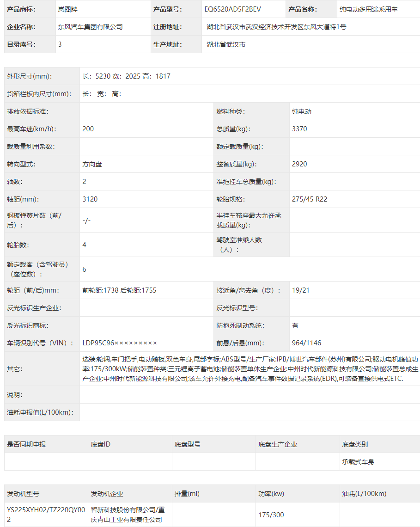Click the 油耗申报值(L/100km) label

[40, 412]
